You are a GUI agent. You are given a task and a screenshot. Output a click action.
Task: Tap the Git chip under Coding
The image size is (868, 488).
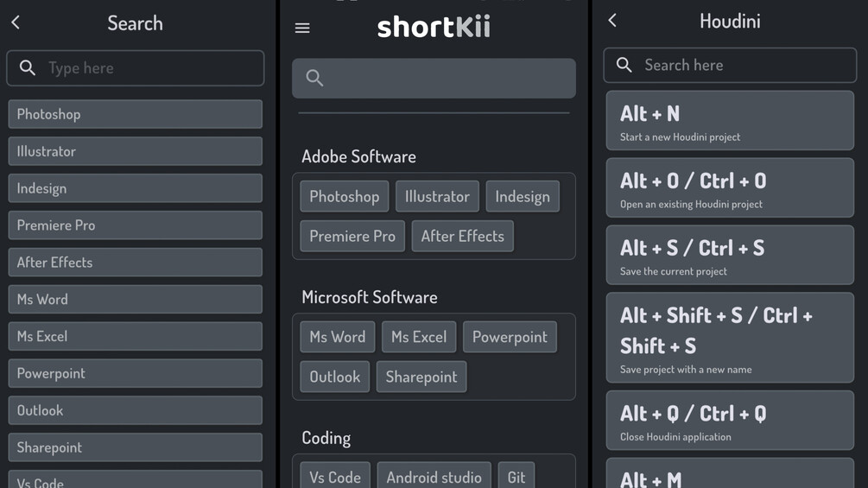coord(516,477)
